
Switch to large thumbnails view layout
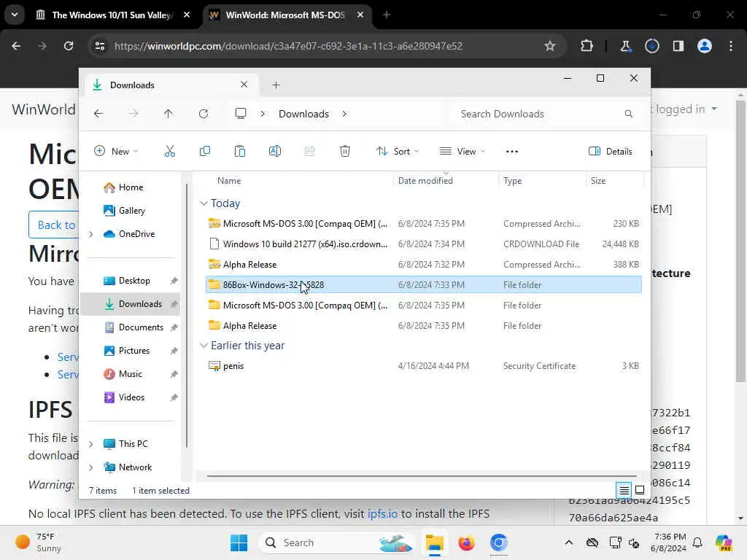(640, 489)
